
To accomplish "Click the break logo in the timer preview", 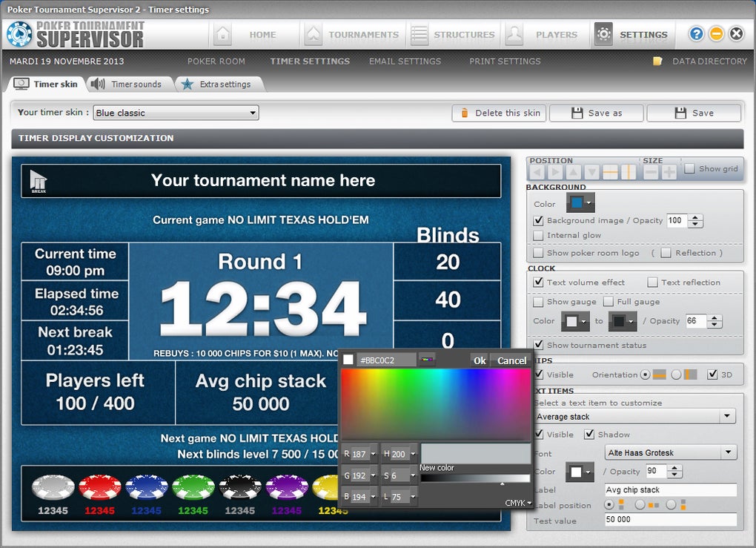I will point(38,182).
